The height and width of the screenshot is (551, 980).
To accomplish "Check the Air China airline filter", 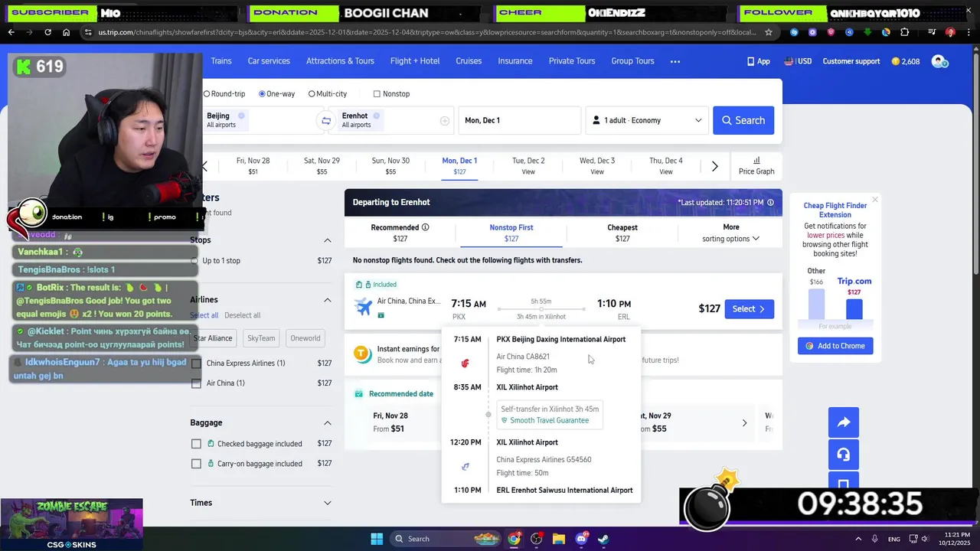I will coord(196,383).
